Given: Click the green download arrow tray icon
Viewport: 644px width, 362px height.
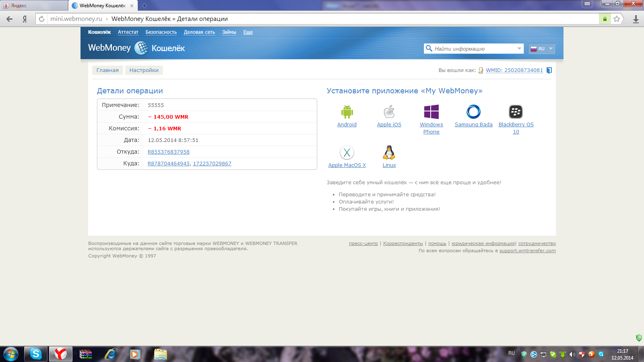Looking at the screenshot, I should click(x=562, y=354).
